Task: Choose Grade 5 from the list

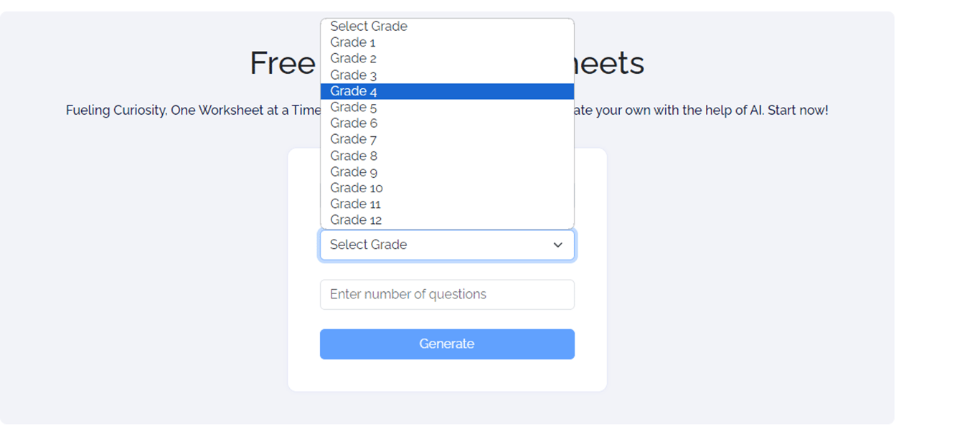Action: tap(353, 108)
